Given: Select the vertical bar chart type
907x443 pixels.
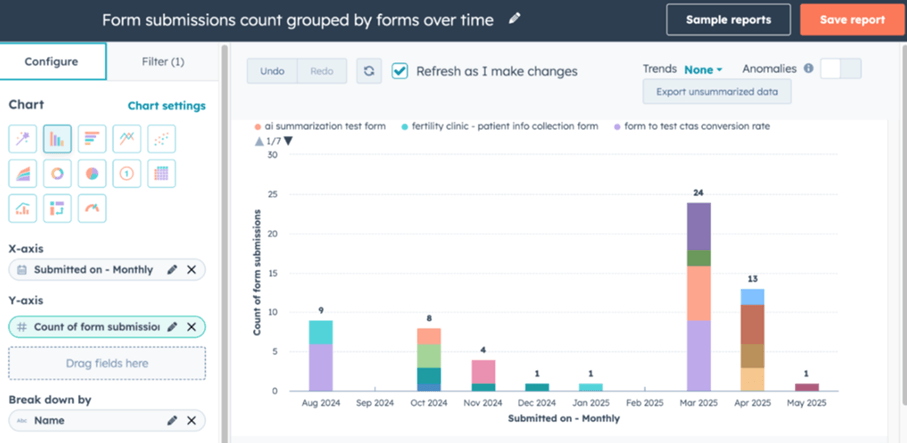Looking at the screenshot, I should point(57,139).
